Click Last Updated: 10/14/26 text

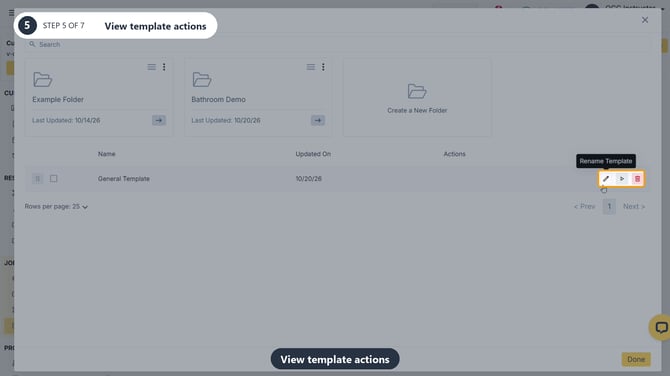66,120
